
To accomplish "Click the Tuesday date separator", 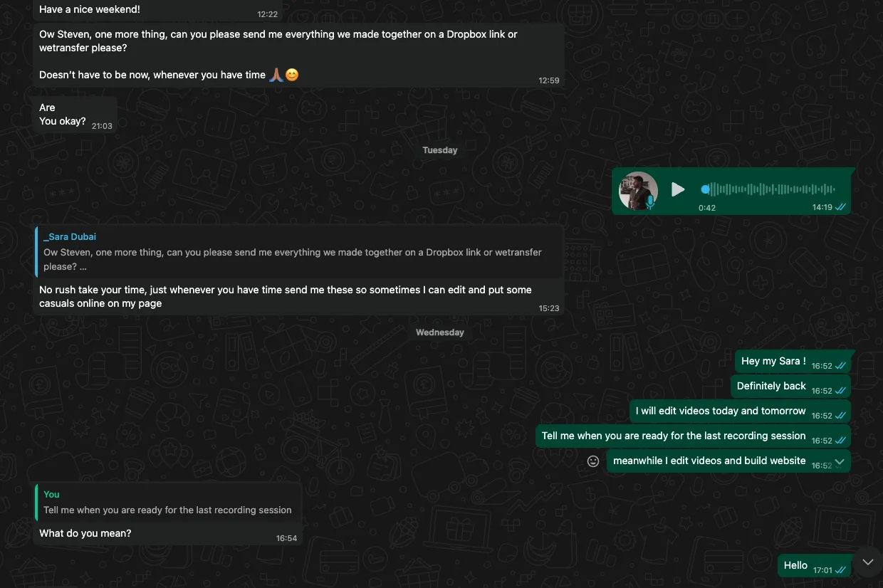I will (x=440, y=150).
